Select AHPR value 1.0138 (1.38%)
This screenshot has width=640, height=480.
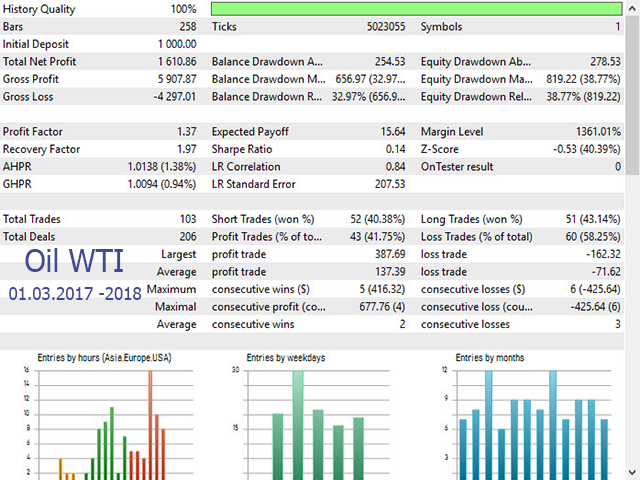pos(162,167)
